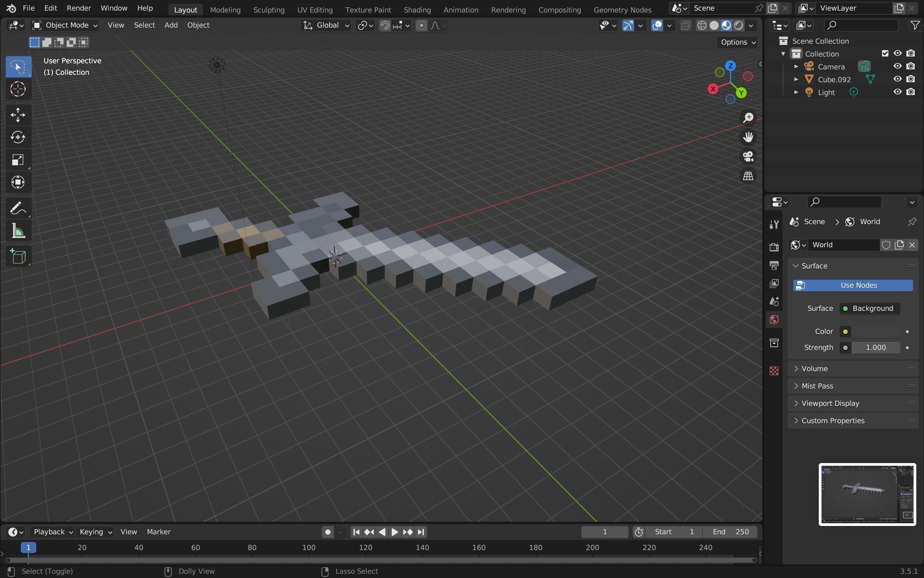
Task: Collapse the Surface panel
Action: (x=853, y=266)
